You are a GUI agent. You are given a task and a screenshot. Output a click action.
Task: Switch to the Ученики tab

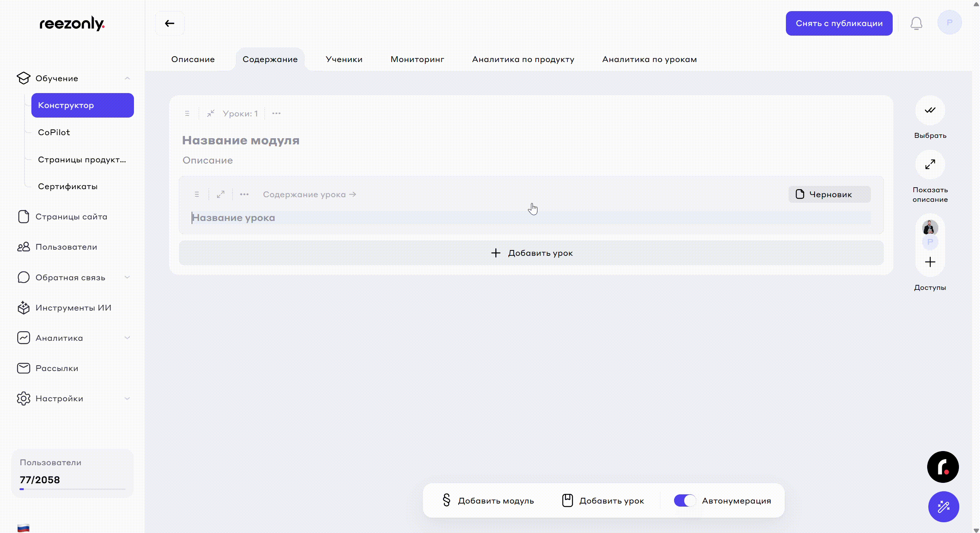pos(344,59)
